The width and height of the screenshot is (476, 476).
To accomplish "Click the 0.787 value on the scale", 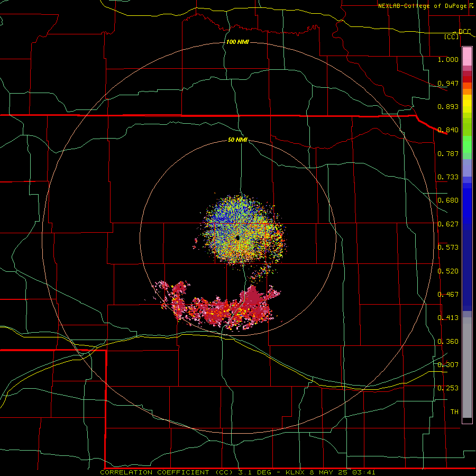I will (448, 153).
